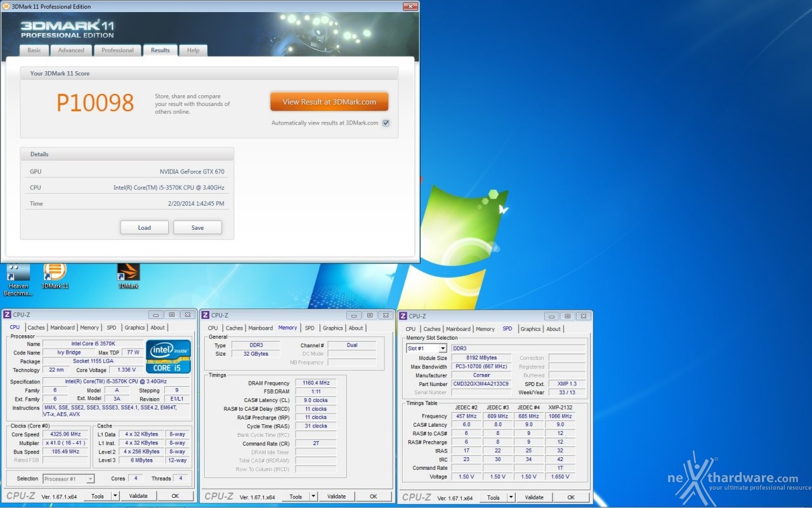Click OK in the CPU-Z window showing SPD
This screenshot has height=508, width=812.
pyautogui.click(x=571, y=498)
